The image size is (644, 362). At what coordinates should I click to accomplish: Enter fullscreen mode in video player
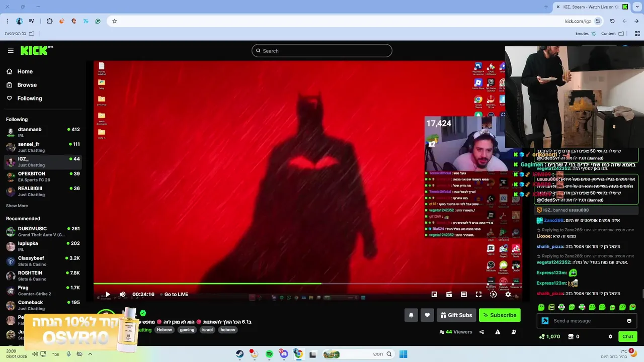click(x=478, y=294)
